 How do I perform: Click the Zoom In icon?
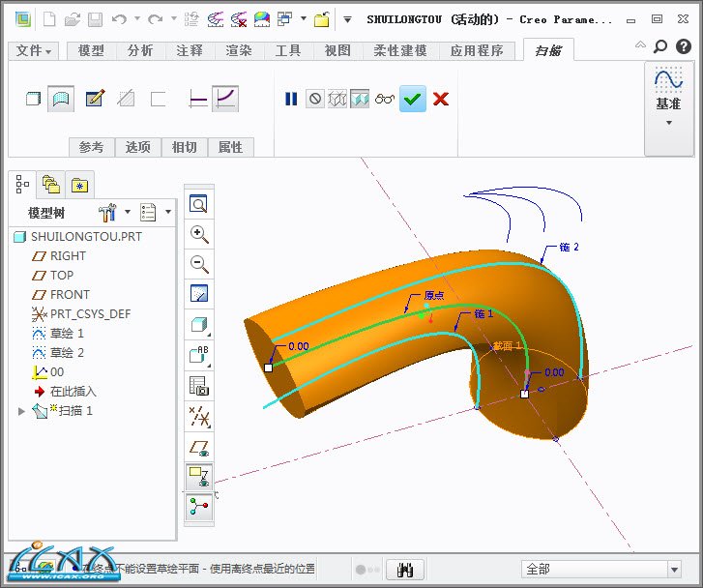(199, 234)
